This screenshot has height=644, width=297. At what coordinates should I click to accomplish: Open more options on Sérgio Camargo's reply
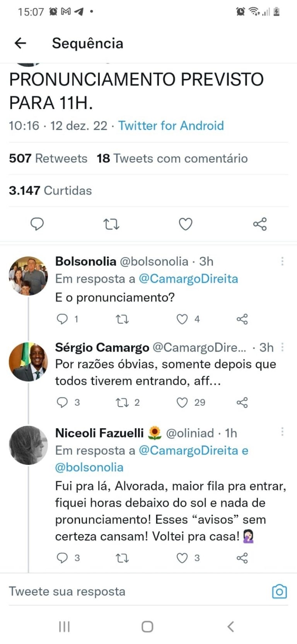tap(282, 347)
